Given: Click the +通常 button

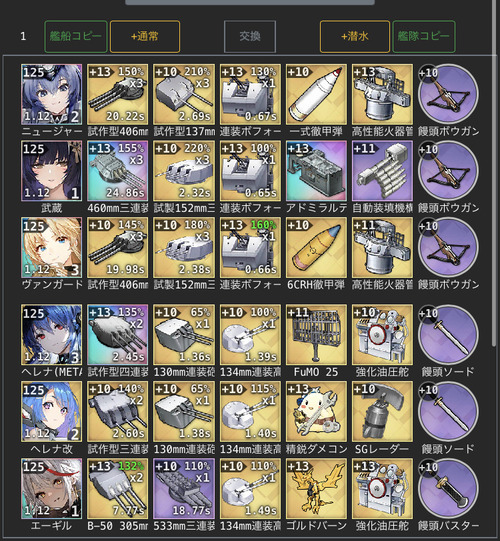Looking at the screenshot, I should [x=145, y=37].
